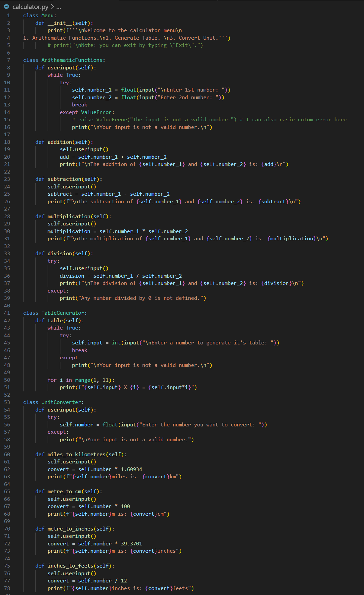Click the 1.60934 conversion constant

pyautogui.click(x=131, y=469)
